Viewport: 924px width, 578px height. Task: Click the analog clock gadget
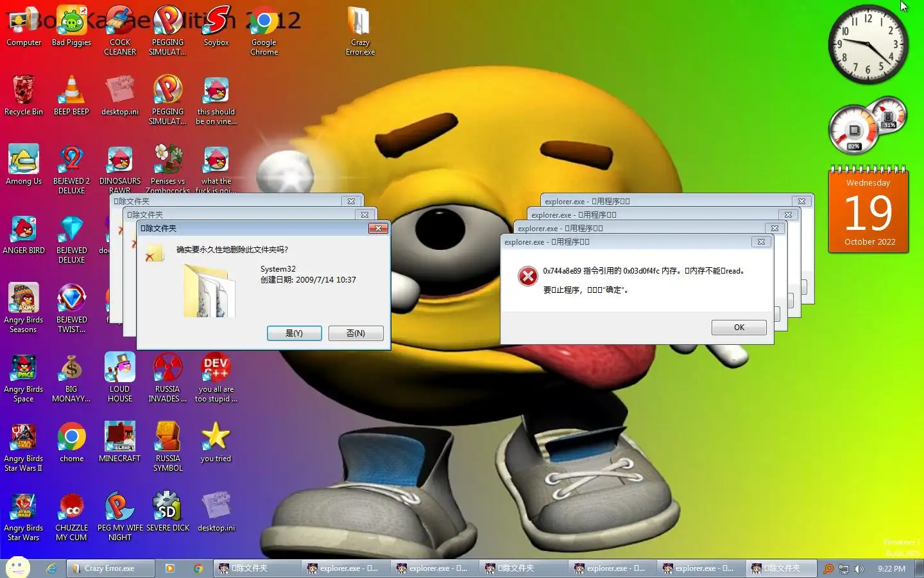(x=868, y=44)
